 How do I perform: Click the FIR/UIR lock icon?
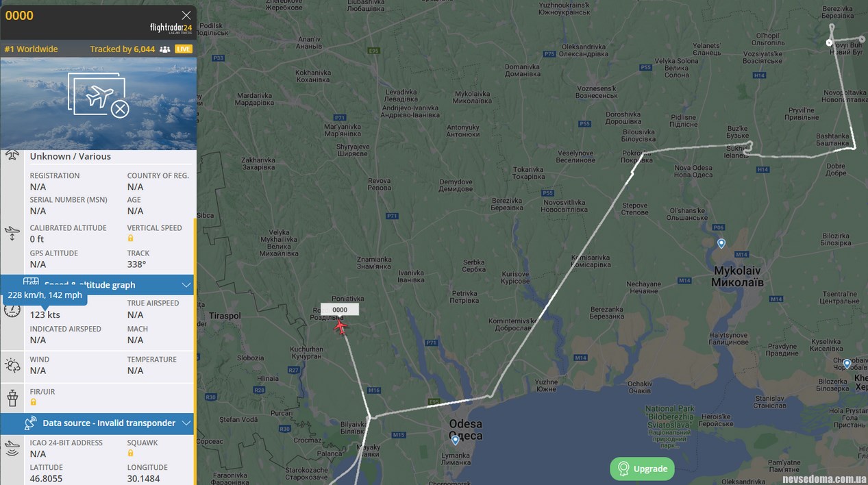click(33, 402)
